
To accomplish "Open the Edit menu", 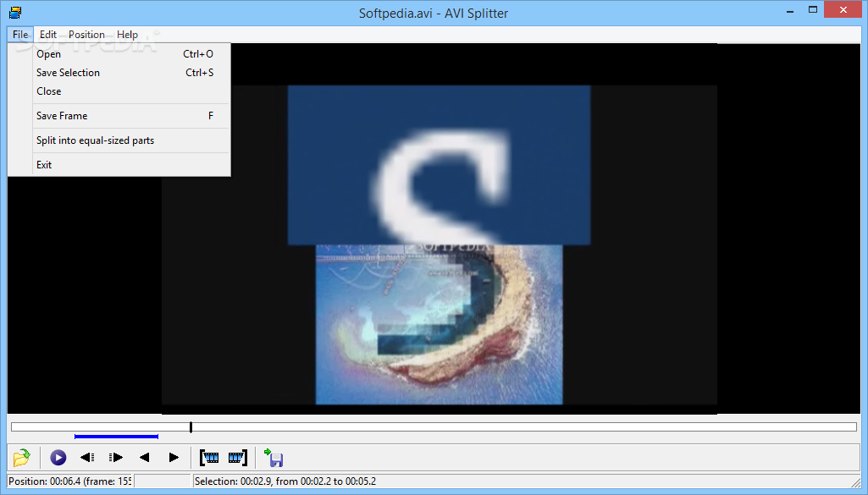I will (x=48, y=35).
